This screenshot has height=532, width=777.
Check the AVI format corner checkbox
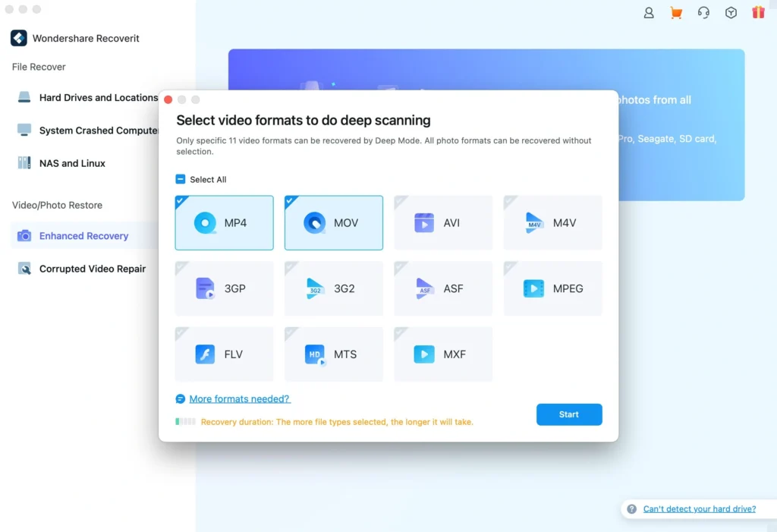point(400,201)
